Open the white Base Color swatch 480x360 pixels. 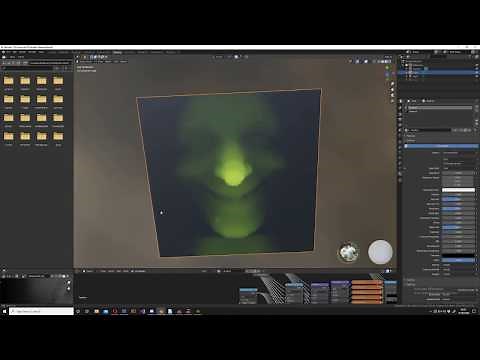click(458, 190)
